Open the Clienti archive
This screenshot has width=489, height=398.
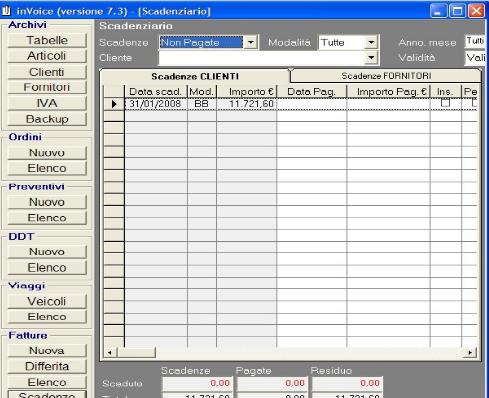point(47,72)
